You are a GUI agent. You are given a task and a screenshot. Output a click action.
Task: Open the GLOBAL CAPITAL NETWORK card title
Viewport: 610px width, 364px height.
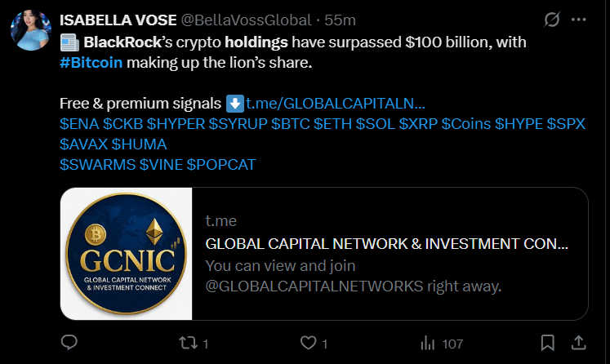[x=387, y=244]
